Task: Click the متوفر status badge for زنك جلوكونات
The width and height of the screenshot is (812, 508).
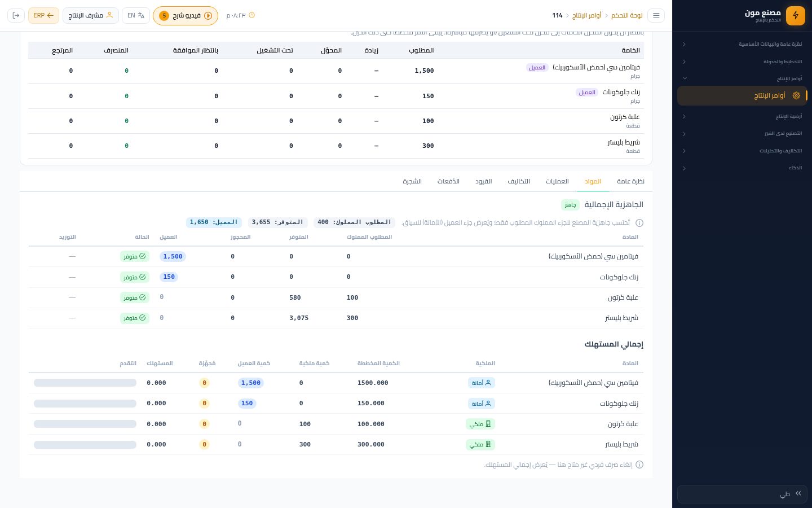Action: coord(135,277)
